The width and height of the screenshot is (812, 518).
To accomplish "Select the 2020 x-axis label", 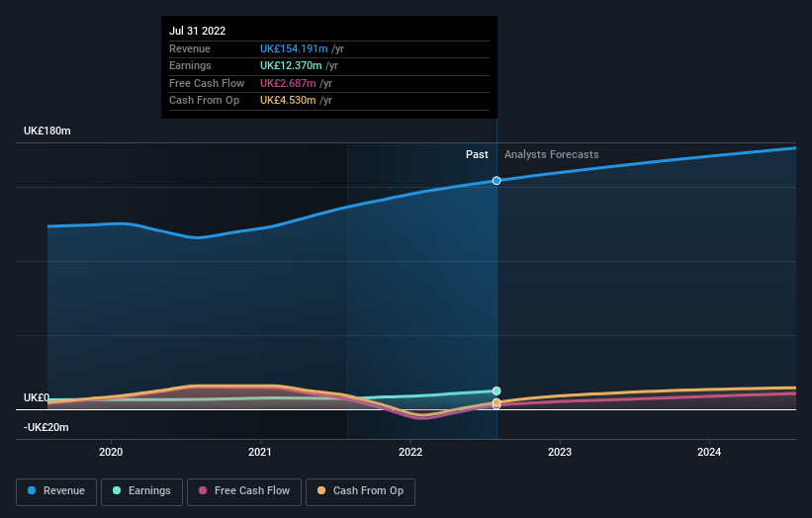I will click(111, 453).
